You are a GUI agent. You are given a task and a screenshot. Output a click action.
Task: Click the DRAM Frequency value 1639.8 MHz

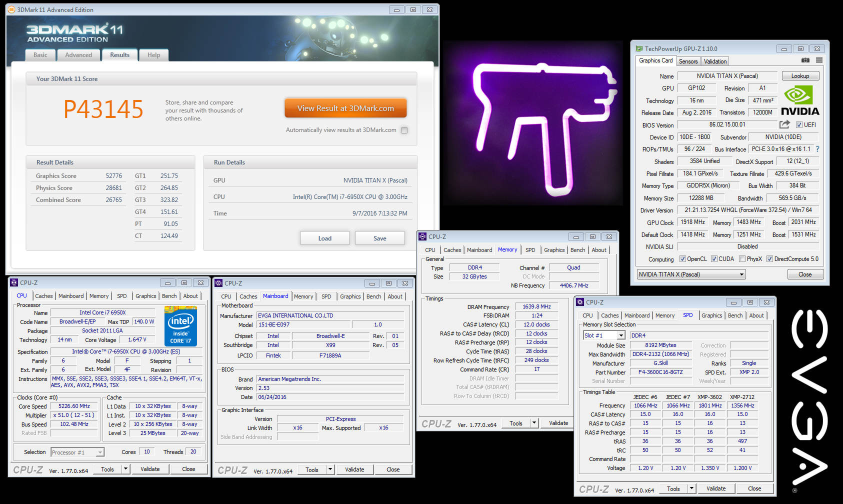click(536, 306)
